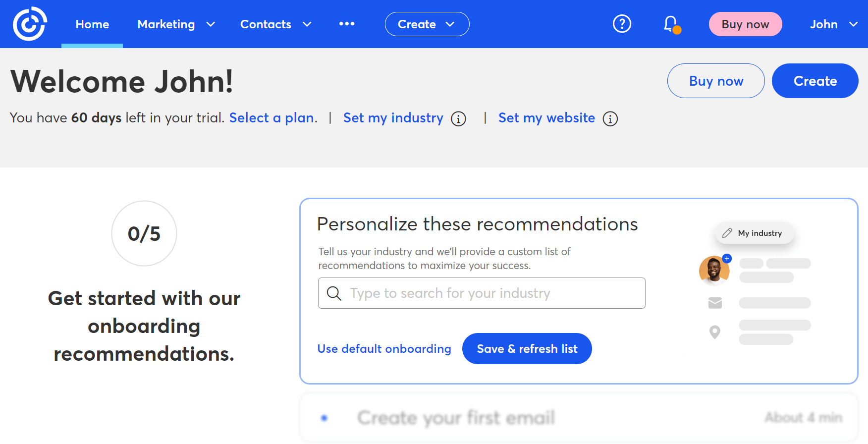Screen dimensions: 868x444
Task: Click the 0/5 onboarding progress circle
Action: pyautogui.click(x=144, y=233)
